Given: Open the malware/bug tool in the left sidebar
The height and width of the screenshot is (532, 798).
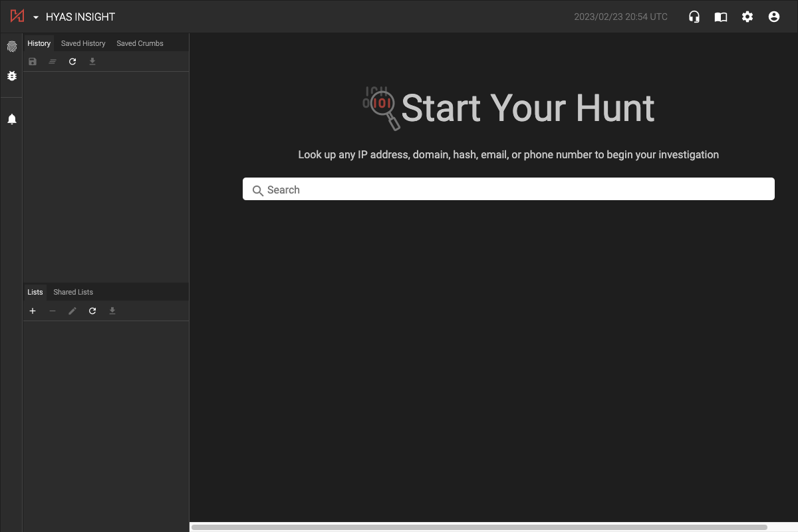Looking at the screenshot, I should click(11, 76).
